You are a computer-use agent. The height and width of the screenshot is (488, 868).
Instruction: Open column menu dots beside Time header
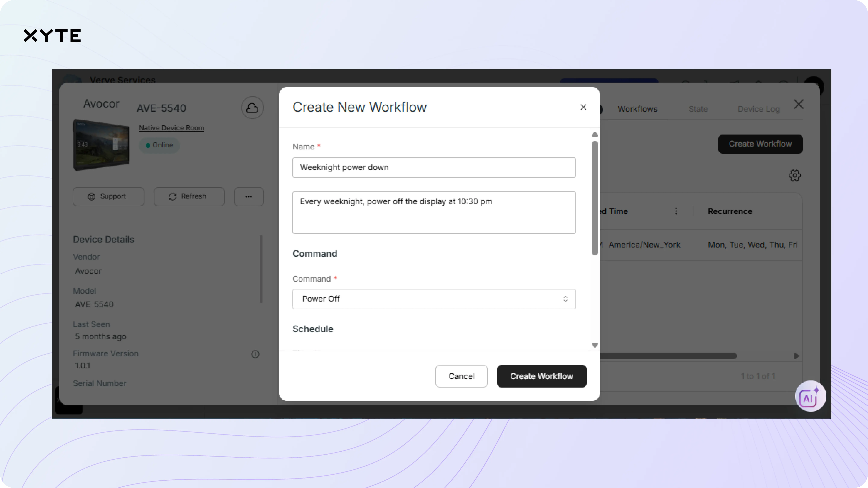(676, 211)
